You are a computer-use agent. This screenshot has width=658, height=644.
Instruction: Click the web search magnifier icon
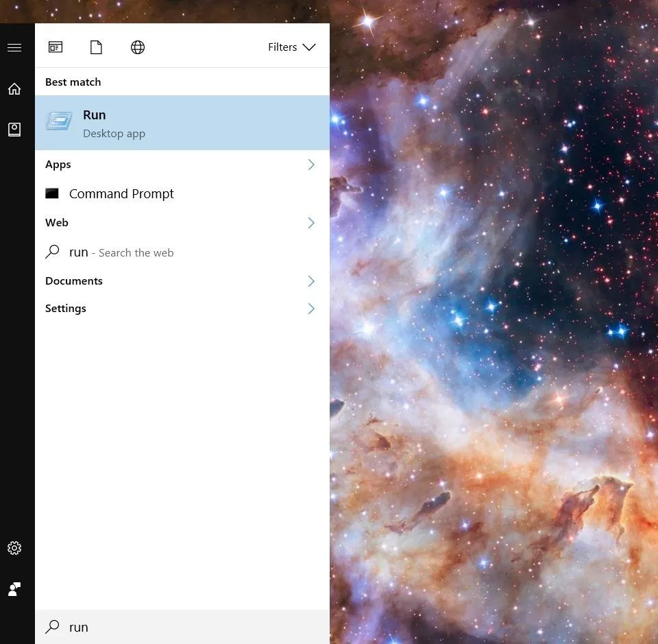[52, 252]
